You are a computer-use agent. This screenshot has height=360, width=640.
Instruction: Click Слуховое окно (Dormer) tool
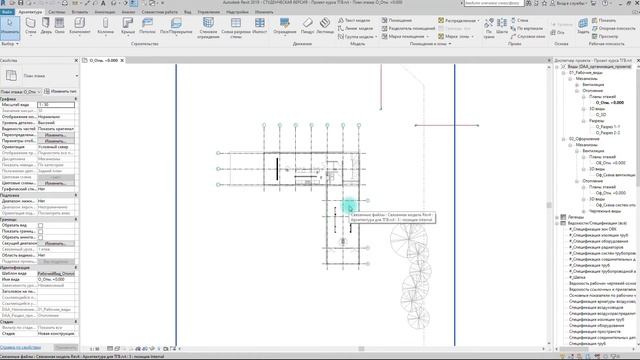528,36
